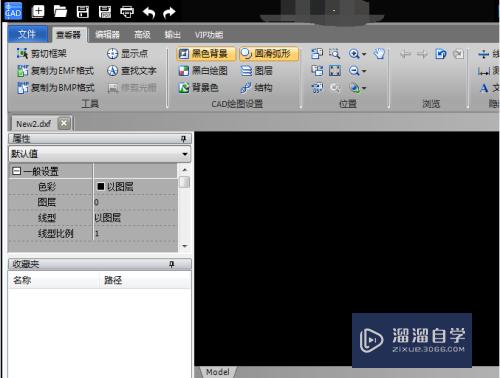
Task: Click the first cascaded-windows icon in 位置 group
Action: coord(317,53)
